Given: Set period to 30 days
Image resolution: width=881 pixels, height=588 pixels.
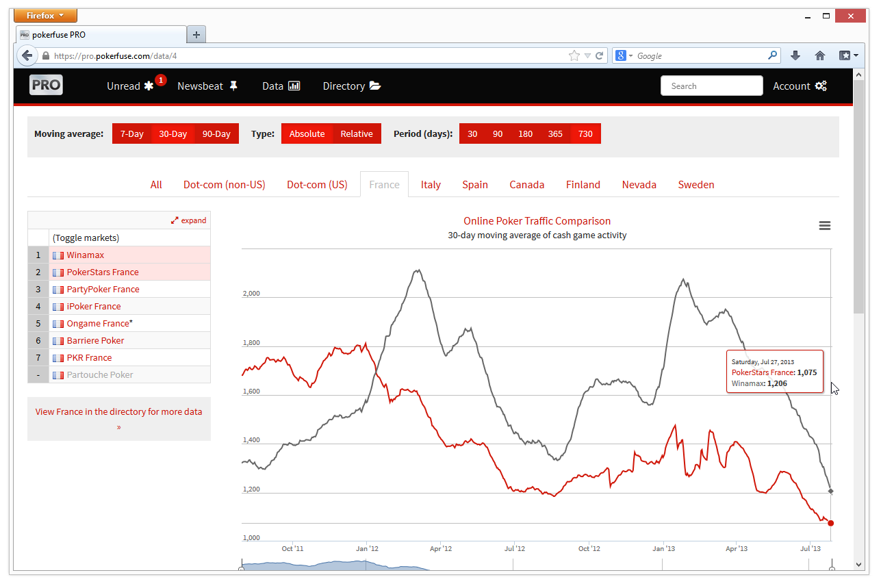Looking at the screenshot, I should point(472,133).
